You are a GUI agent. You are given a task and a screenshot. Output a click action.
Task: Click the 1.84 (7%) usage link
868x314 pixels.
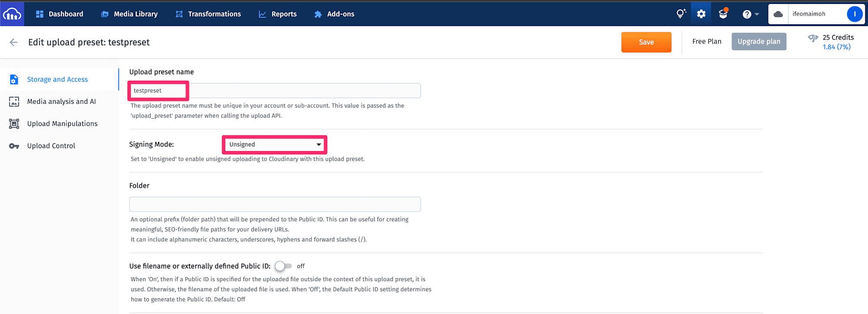[836, 47]
